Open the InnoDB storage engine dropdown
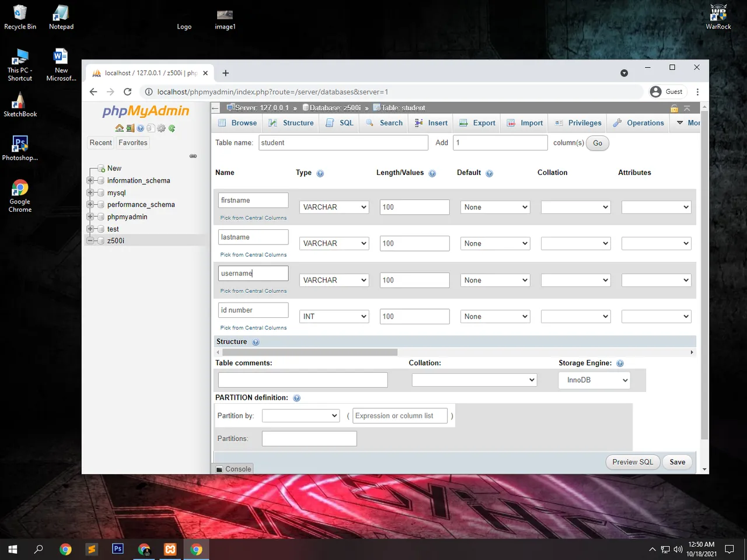 pos(594,380)
